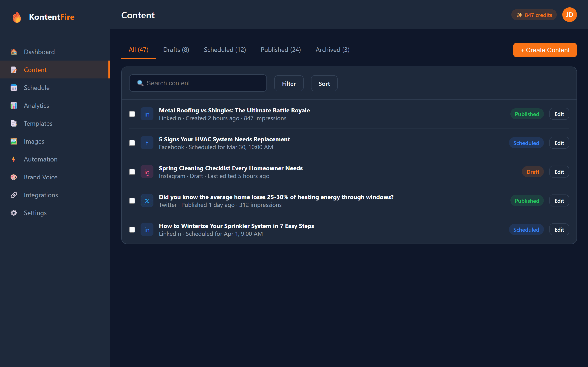The image size is (588, 367).
Task: Select the Analytics sidebar icon
Action: point(14,105)
